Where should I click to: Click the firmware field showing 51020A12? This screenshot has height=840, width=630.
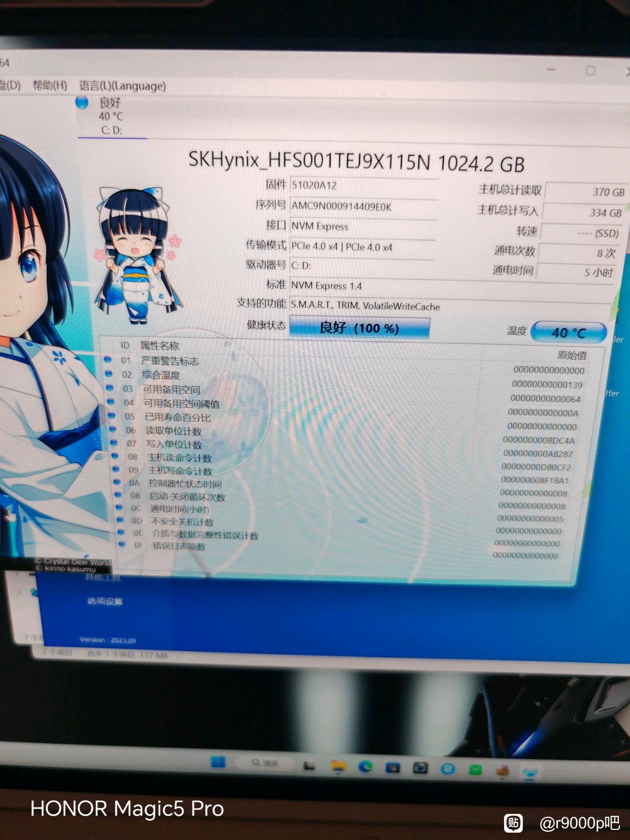pyautogui.click(x=363, y=186)
